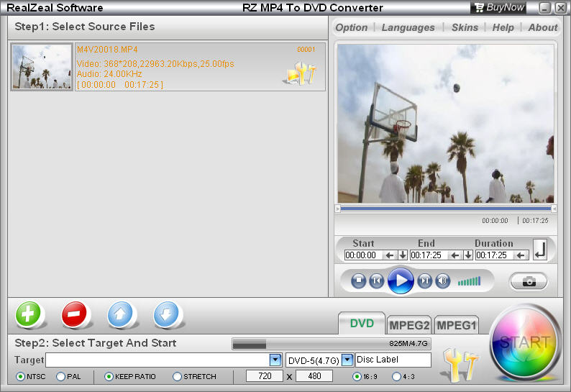Expand the DVD-5(4.7G) disc size dropdown
This screenshot has height=392, width=571.
pos(347,360)
